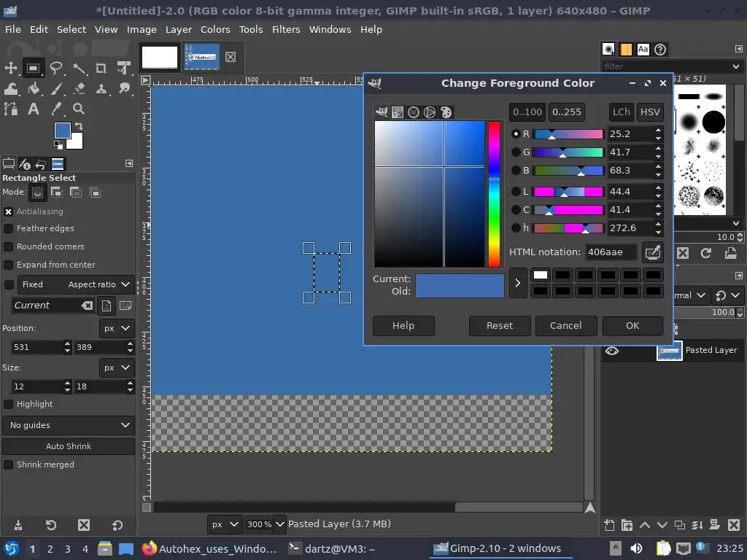Select the Eraser tool
Image resolution: width=747 pixels, height=560 pixels.
coord(79,89)
